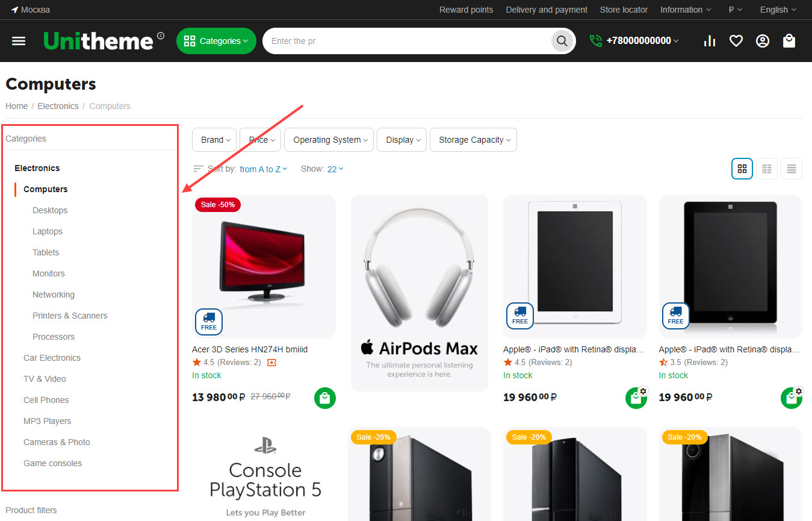Open the wishlist heart icon
This screenshot has height=521, width=812.
point(736,41)
